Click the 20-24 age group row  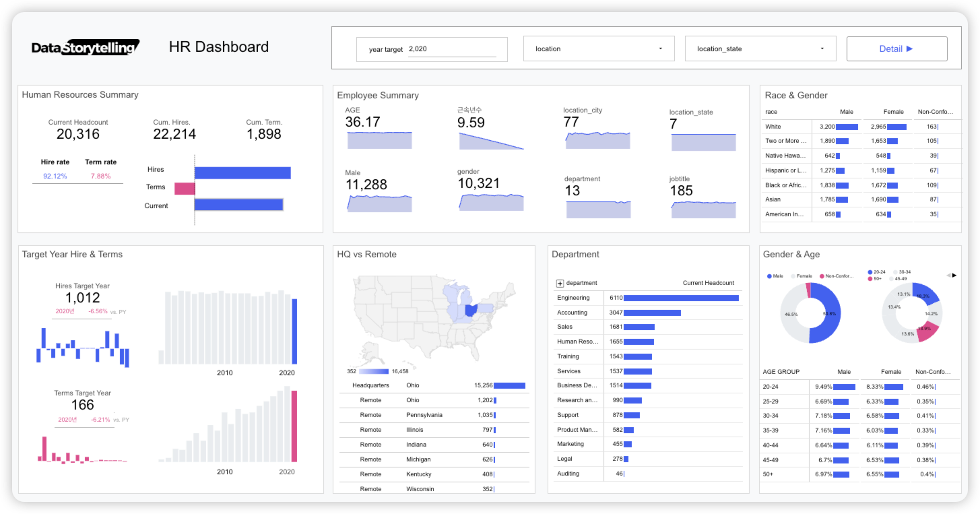(861, 387)
